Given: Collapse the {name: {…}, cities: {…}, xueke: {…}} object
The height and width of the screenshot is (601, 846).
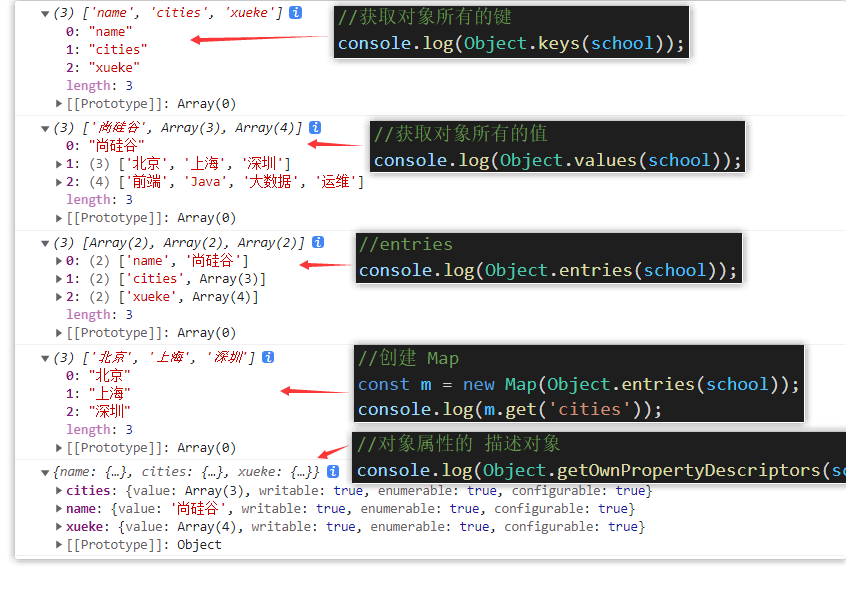Looking at the screenshot, I should [x=45, y=473].
